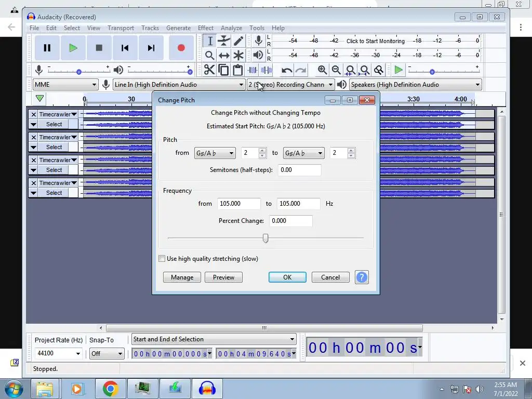Click the Trim audio icon
The height and width of the screenshot is (399, 532).
(252, 70)
